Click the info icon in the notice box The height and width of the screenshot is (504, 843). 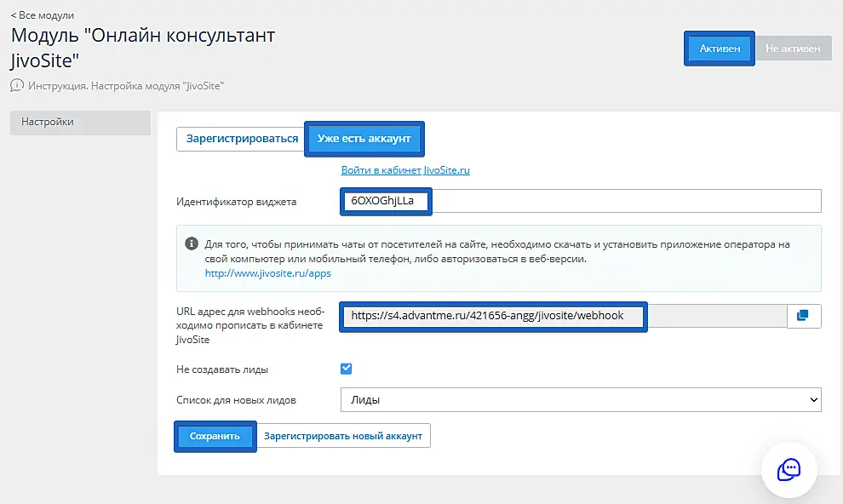[x=192, y=243]
